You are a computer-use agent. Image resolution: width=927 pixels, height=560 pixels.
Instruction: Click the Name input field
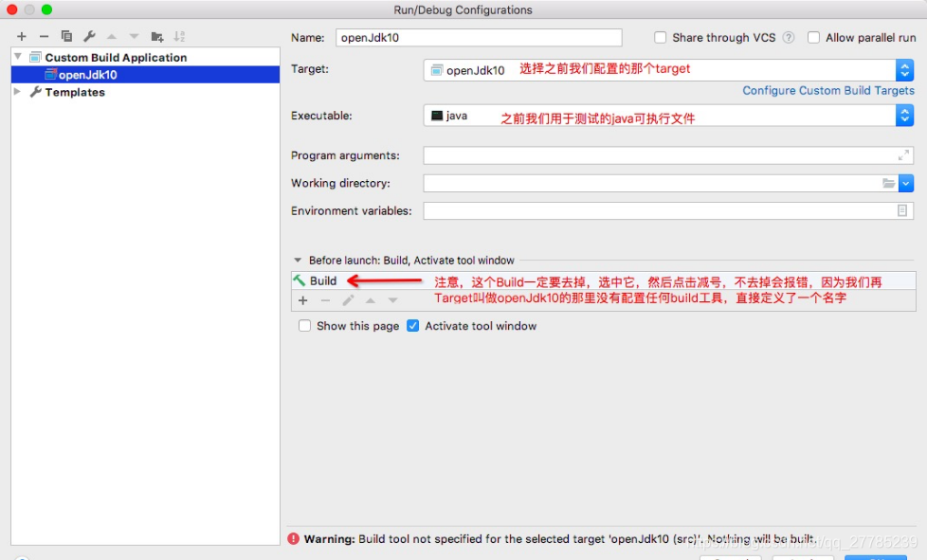point(479,38)
